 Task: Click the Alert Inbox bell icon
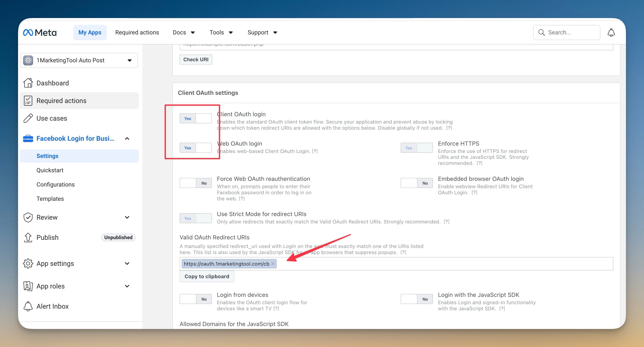click(28, 306)
